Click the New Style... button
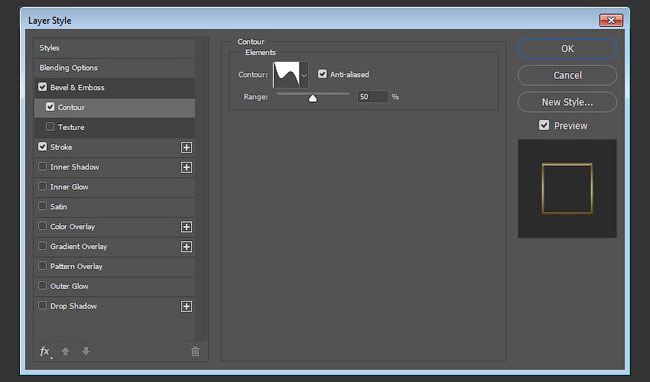This screenshot has height=382, width=650. (567, 102)
